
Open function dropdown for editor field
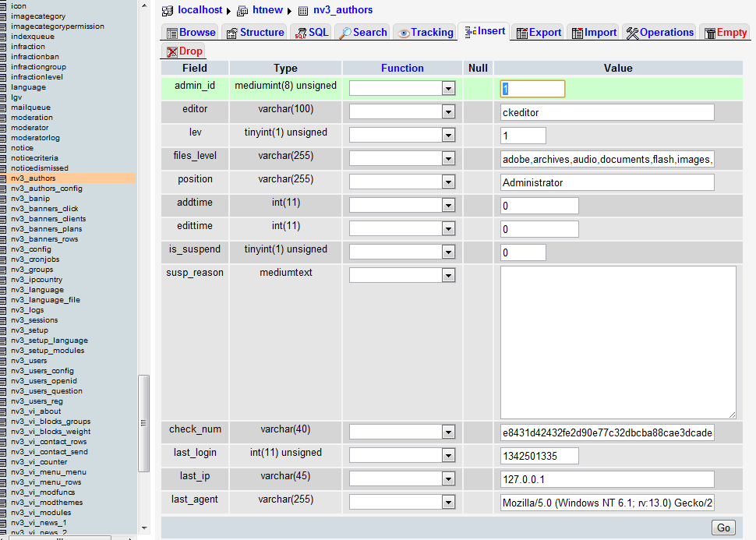[402, 112]
